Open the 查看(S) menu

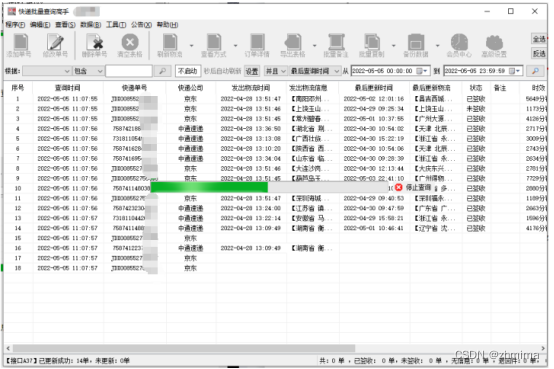(x=65, y=25)
